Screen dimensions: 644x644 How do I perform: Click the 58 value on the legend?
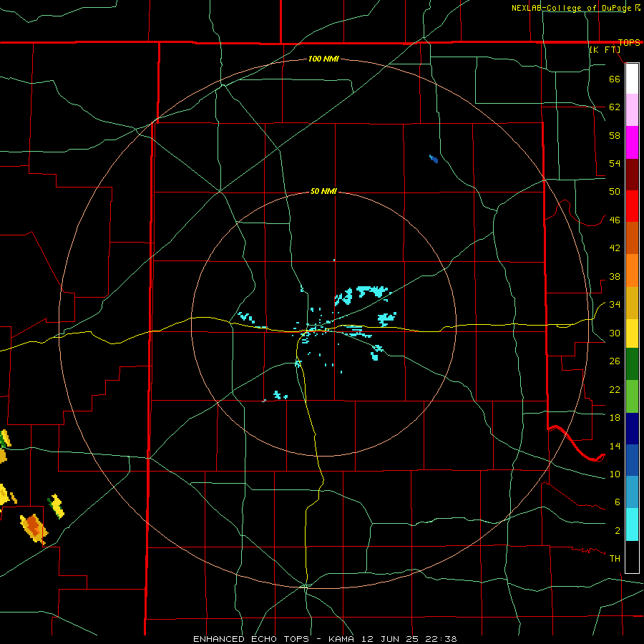click(615, 135)
